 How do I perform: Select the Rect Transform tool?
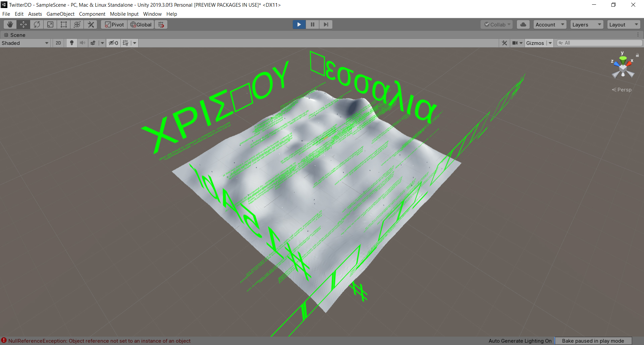point(64,24)
